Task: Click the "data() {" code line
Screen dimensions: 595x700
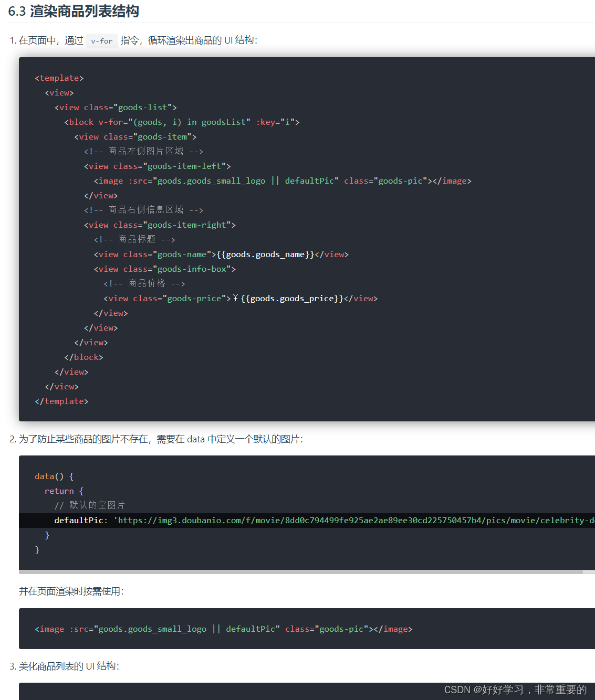Action: (54, 476)
